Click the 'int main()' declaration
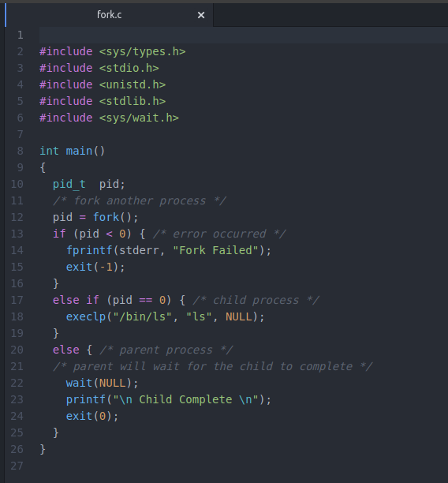 point(73,151)
